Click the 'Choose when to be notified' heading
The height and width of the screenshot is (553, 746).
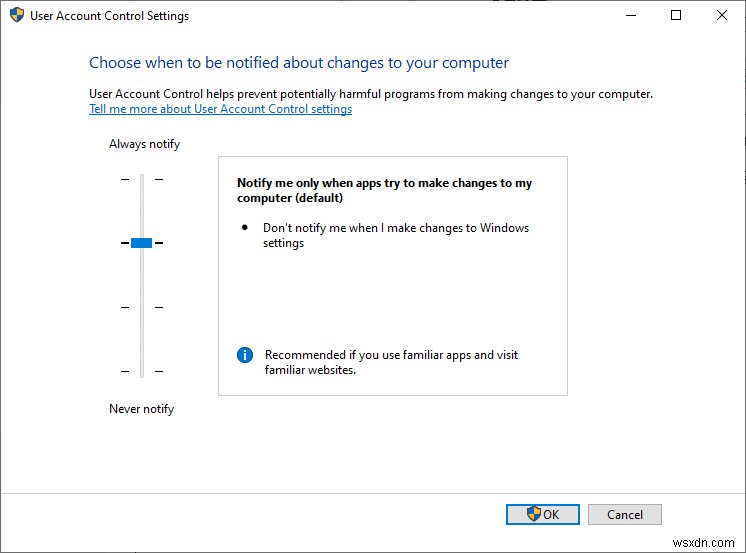click(299, 63)
